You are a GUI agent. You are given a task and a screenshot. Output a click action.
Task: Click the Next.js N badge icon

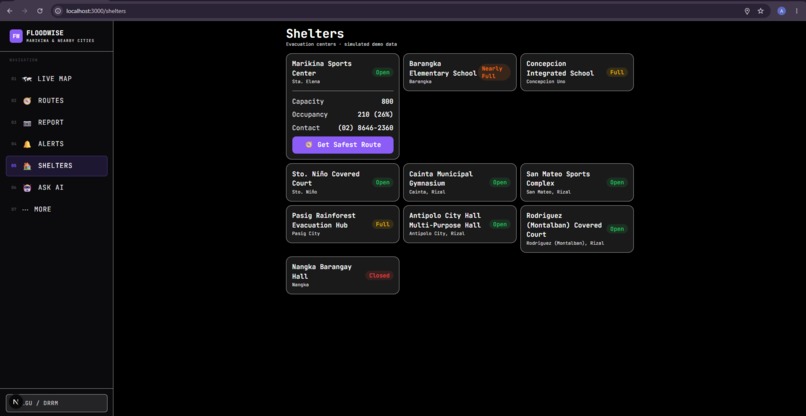16,403
